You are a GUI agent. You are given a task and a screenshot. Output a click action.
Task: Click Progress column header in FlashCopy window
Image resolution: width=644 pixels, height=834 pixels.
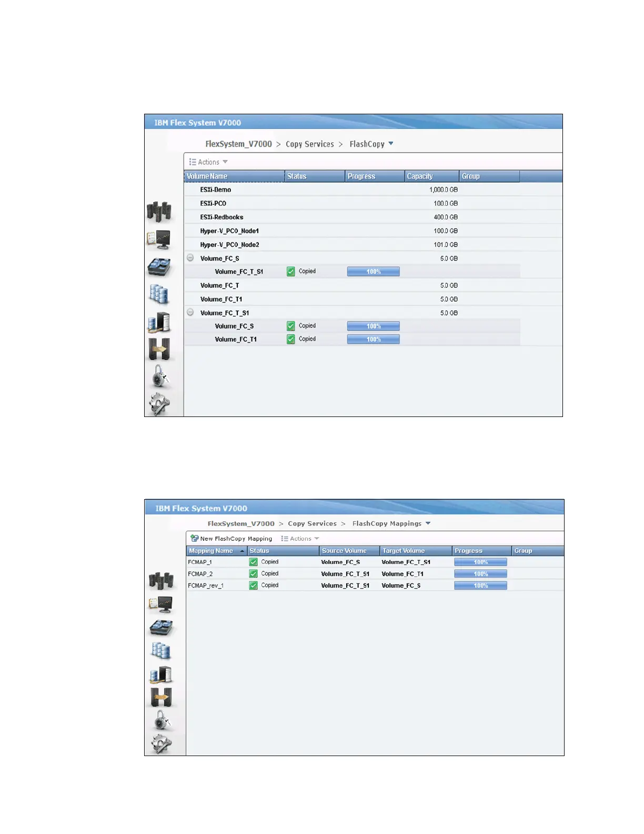[x=375, y=176]
